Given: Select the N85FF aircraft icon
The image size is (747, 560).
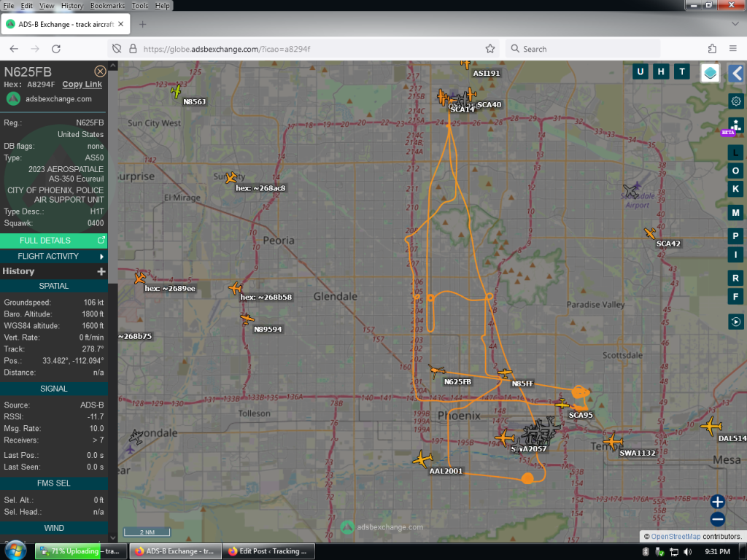Looking at the screenshot, I should [505, 373].
